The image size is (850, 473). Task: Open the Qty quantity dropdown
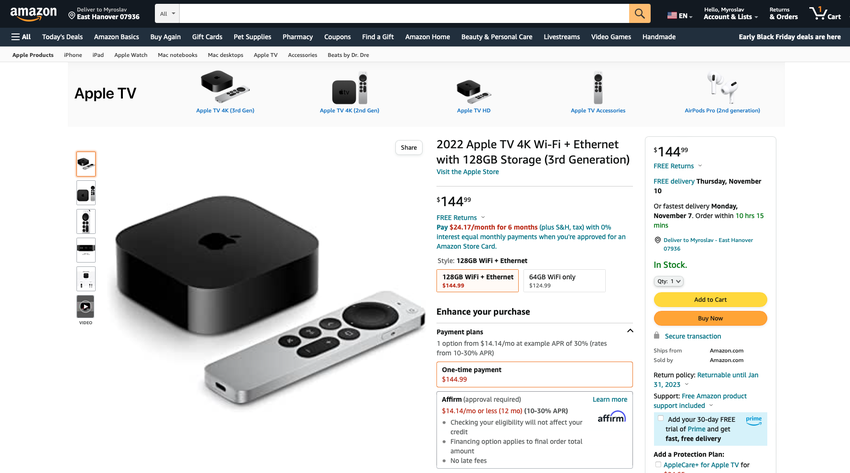tap(668, 281)
